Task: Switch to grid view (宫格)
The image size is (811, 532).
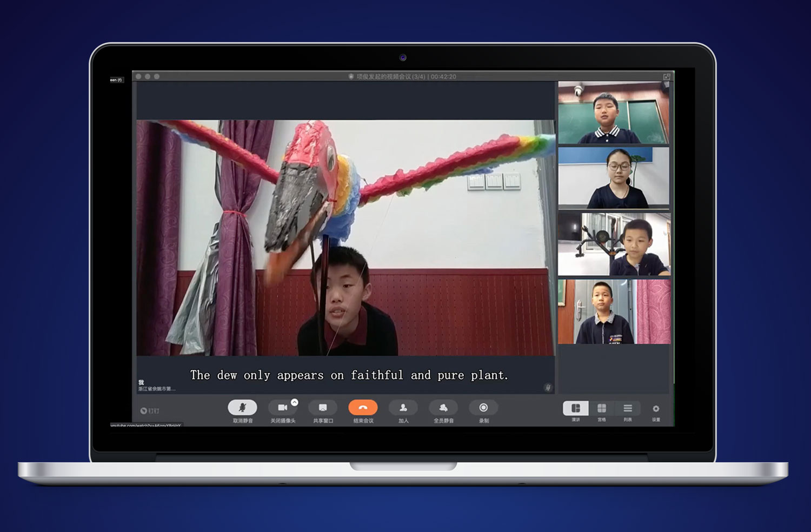Action: point(602,408)
